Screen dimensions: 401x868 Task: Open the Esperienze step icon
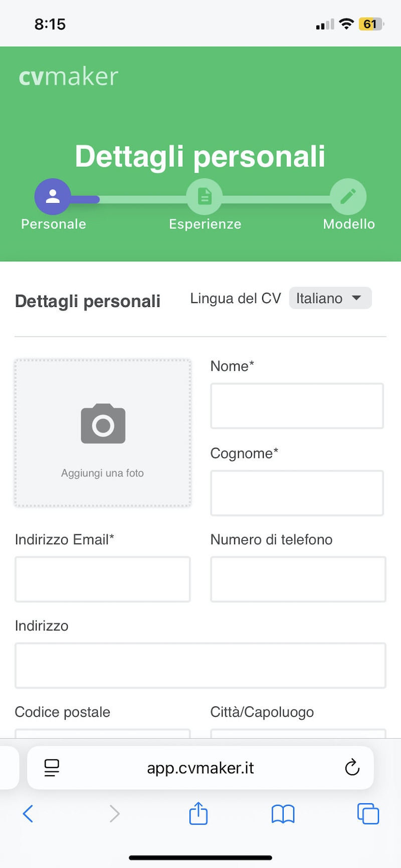205,196
